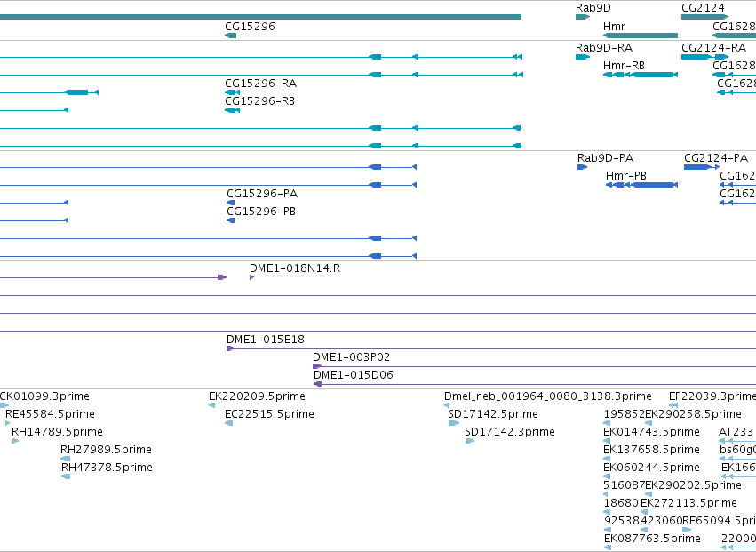Select the EK272113.5prime EST label
756x552 pixels.
point(688,503)
